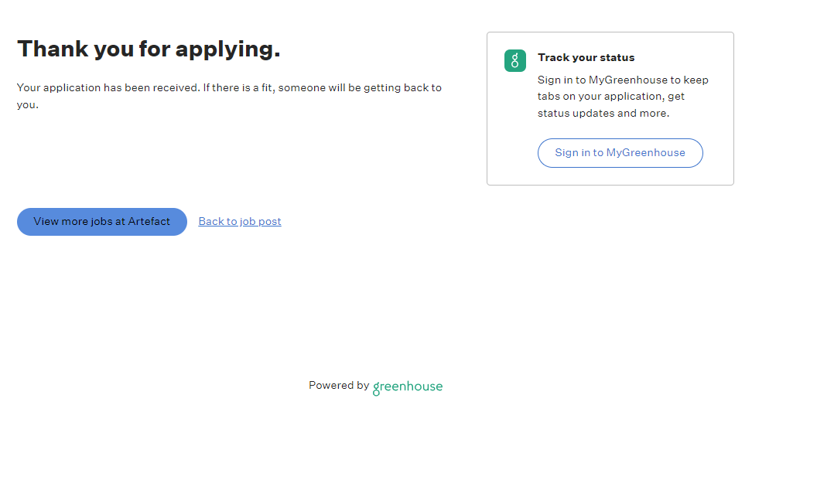Sign in to MyGreenhouse via the outlined button

point(620,153)
